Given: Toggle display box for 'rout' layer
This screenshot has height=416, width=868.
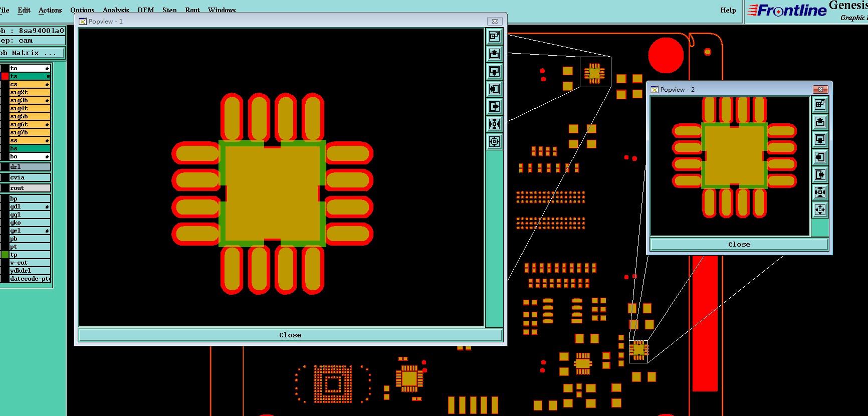Looking at the screenshot, I should [x=5, y=188].
